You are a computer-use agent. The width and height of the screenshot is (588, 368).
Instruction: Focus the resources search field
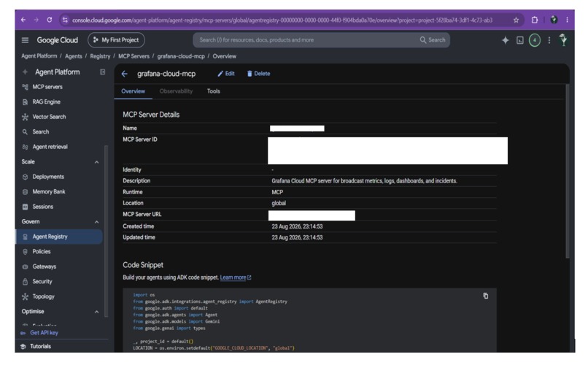coord(306,40)
